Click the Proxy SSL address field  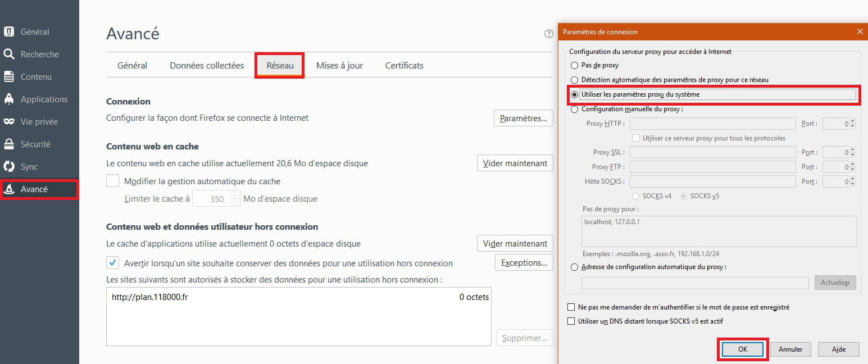click(712, 152)
